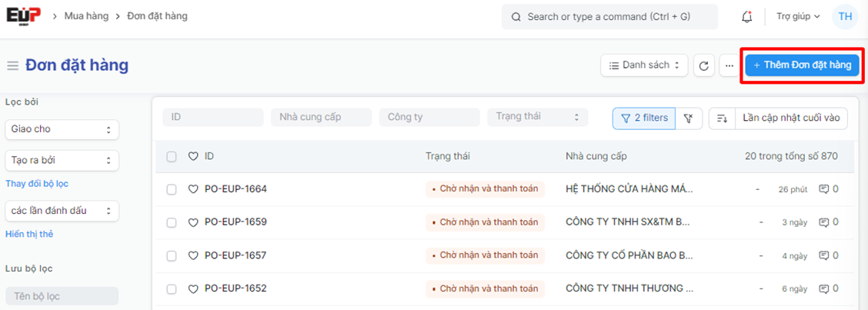This screenshot has width=868, height=310.
Task: Toggle the sidebar hamburger icon
Action: (x=12, y=66)
